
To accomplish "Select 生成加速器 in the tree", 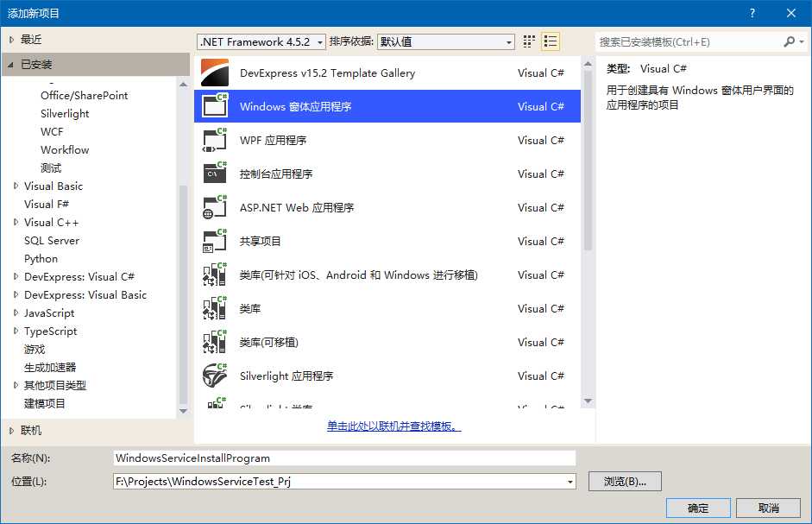I will tap(50, 368).
